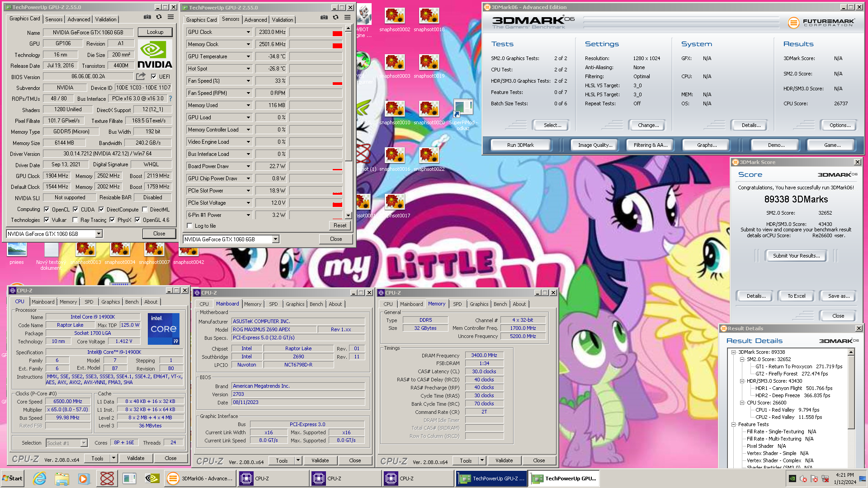
Task: Toggle the UEFI checkbox
Action: [154, 77]
